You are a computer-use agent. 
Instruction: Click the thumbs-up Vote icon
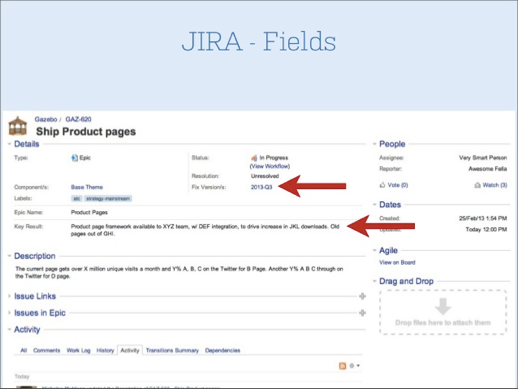[382, 185]
